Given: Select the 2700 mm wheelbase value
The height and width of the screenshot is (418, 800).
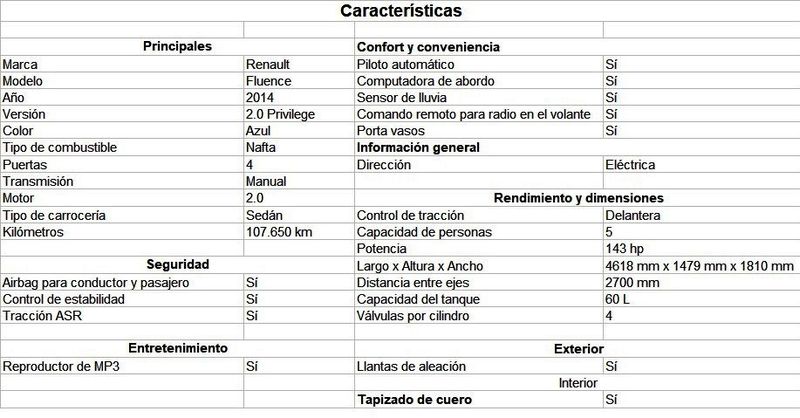Looking at the screenshot, I should click(634, 282).
